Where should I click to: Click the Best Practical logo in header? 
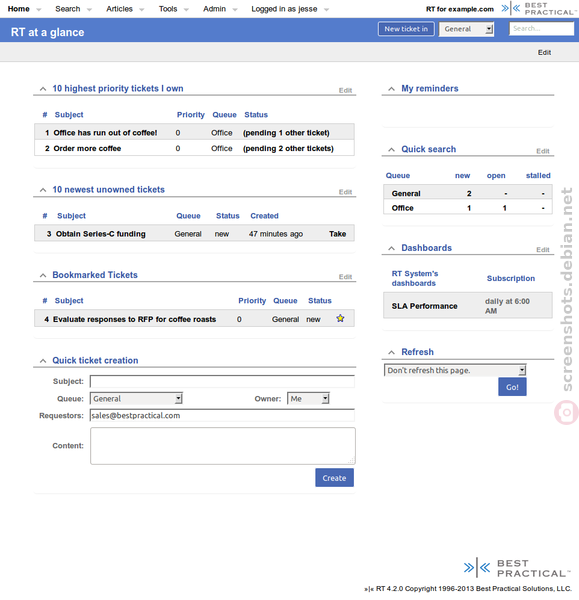tap(538, 9)
